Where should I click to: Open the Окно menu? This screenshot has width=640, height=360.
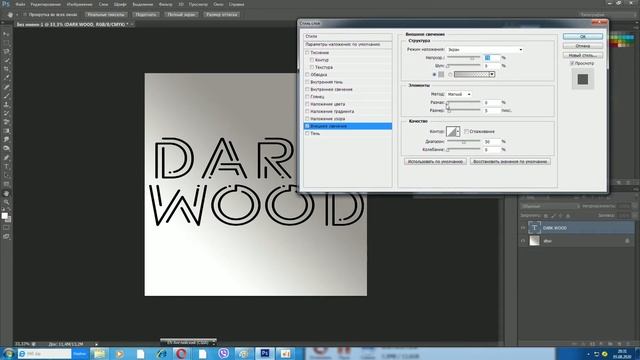point(218,4)
